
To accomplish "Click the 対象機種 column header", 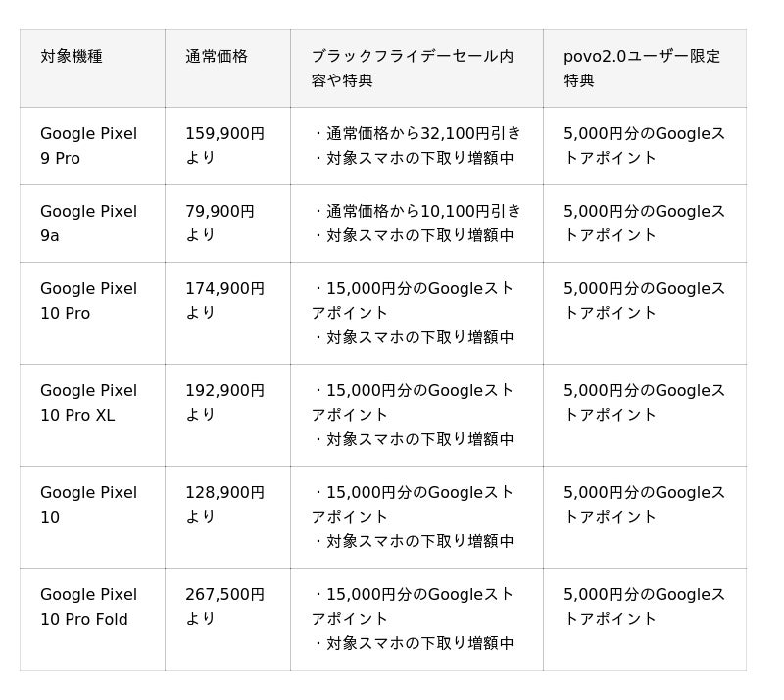I will point(72,57).
